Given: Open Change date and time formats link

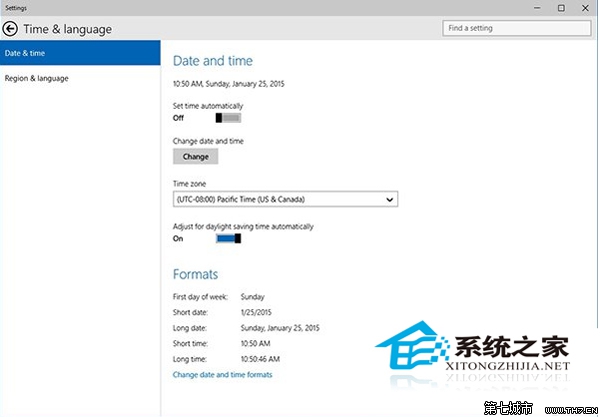Looking at the screenshot, I should click(222, 375).
